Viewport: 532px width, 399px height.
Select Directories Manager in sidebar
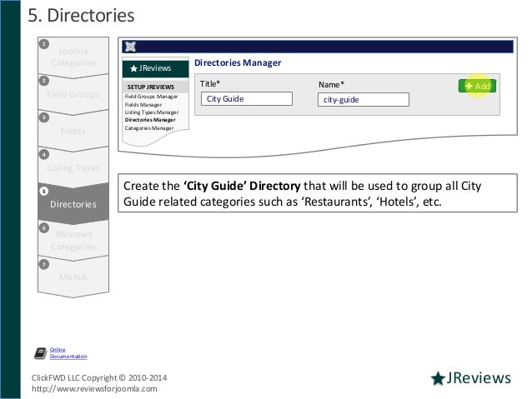(x=150, y=120)
